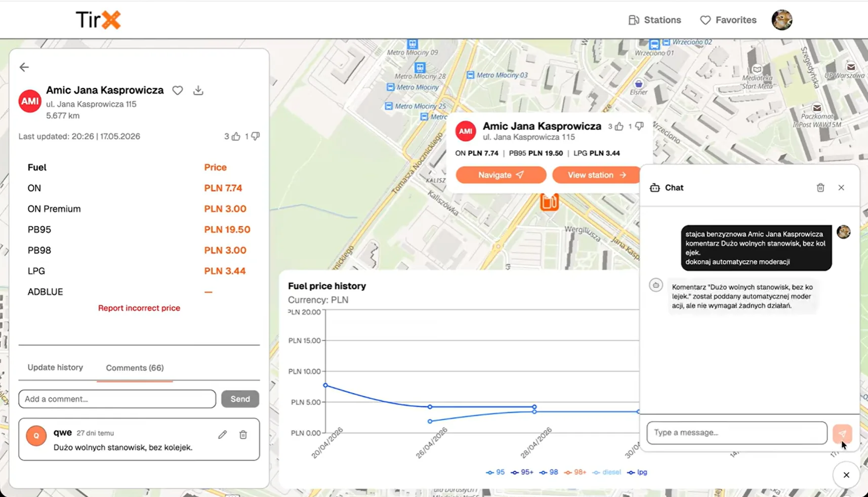The height and width of the screenshot is (497, 868).
Task: Open the Favorites page
Action: point(728,20)
